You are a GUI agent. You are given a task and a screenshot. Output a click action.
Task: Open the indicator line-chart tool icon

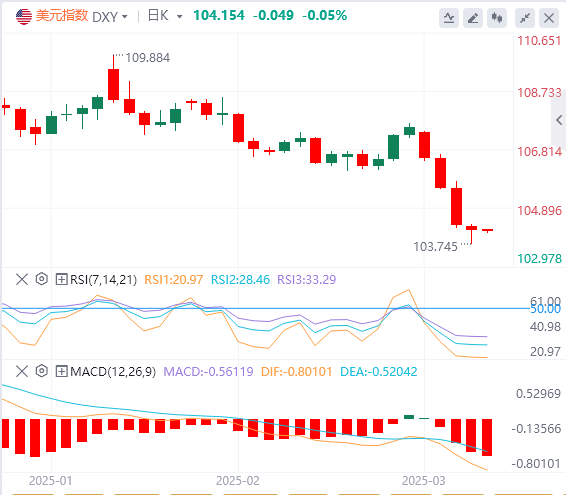[x=449, y=18]
